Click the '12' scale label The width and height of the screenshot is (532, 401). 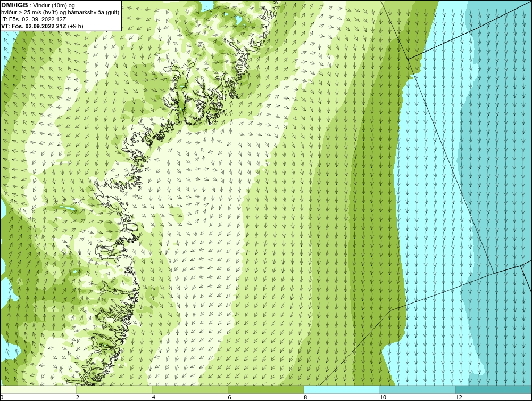[459, 398]
